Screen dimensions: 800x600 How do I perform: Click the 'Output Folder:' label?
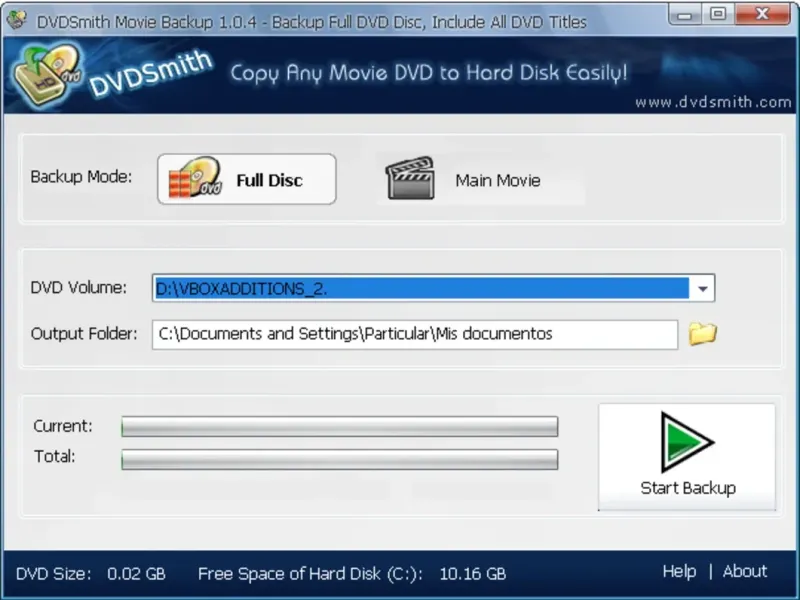click(x=84, y=334)
